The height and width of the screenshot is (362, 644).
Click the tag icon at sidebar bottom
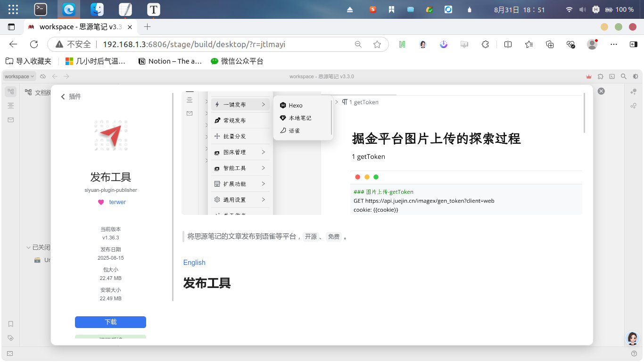tap(10, 338)
